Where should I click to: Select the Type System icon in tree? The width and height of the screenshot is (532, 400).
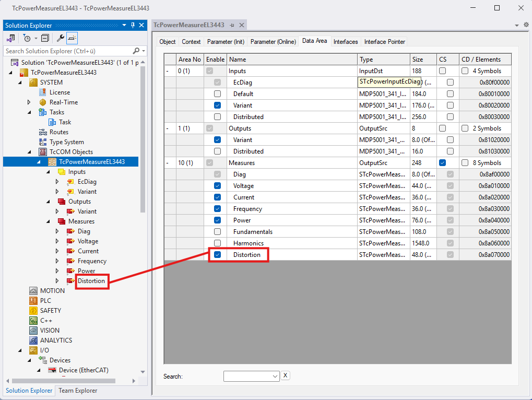click(43, 142)
